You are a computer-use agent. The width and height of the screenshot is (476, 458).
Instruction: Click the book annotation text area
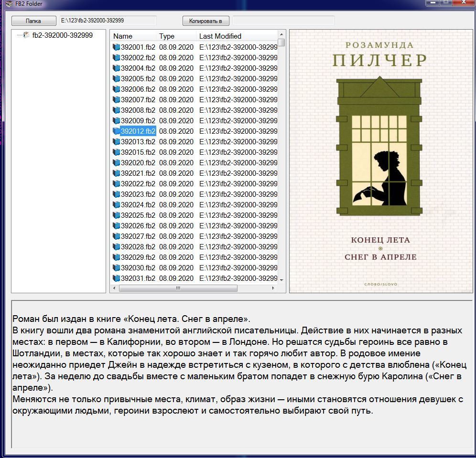[x=242, y=374]
